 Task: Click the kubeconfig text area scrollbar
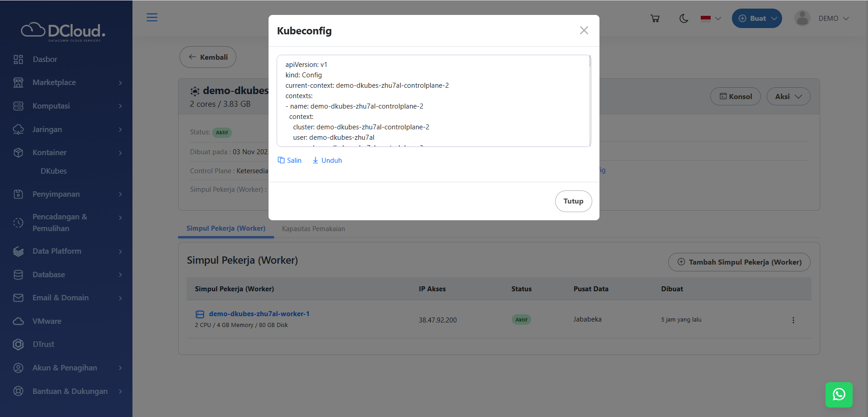tap(590, 62)
